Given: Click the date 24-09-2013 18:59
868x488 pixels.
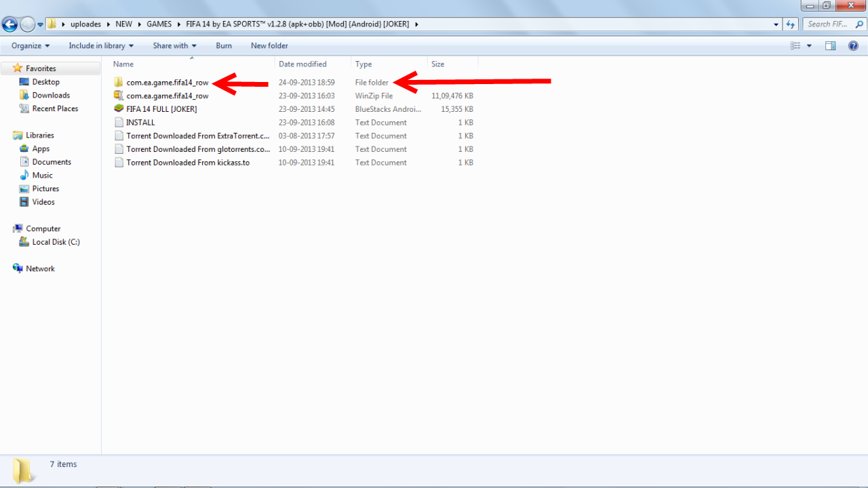Looking at the screenshot, I should [307, 83].
